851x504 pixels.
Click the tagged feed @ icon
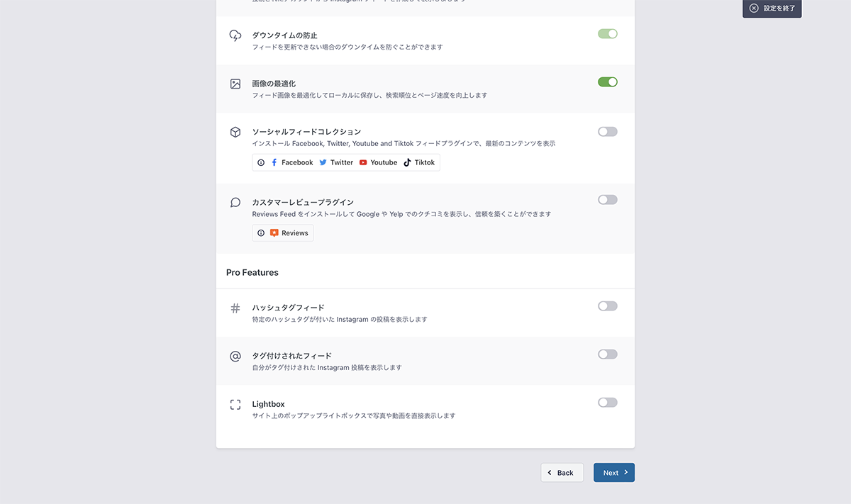click(235, 357)
